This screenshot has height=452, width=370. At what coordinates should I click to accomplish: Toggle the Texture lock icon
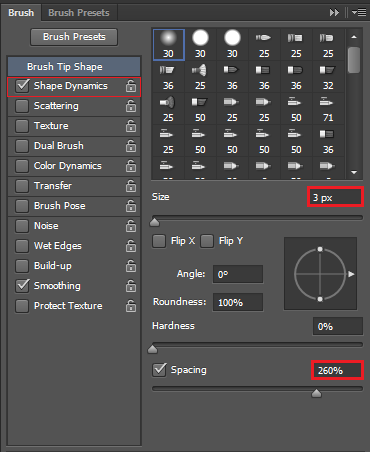131,126
